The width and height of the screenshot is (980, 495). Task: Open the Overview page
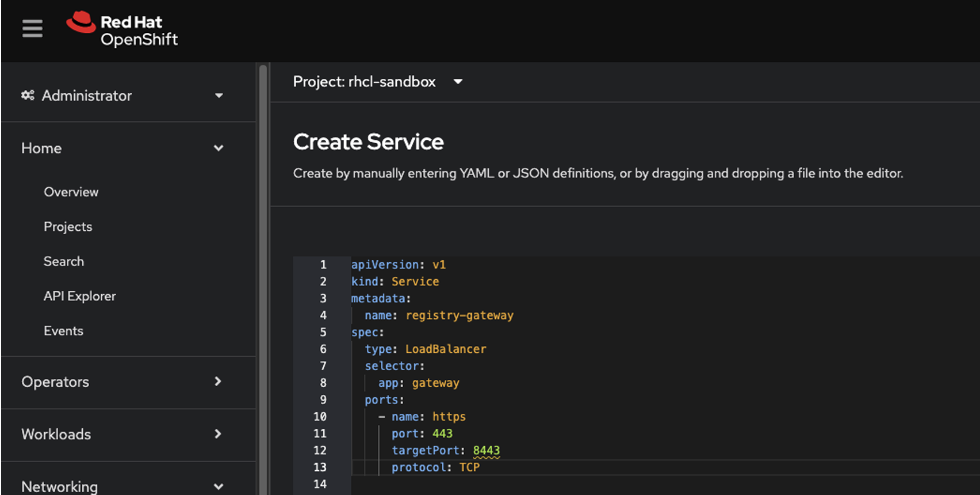71,192
